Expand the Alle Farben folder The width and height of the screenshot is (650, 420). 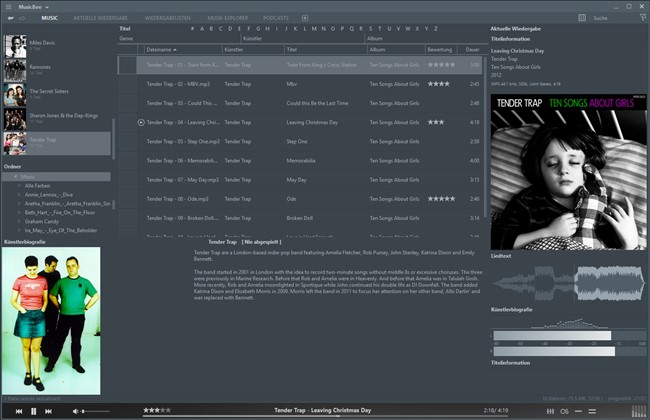pyautogui.click(x=19, y=186)
